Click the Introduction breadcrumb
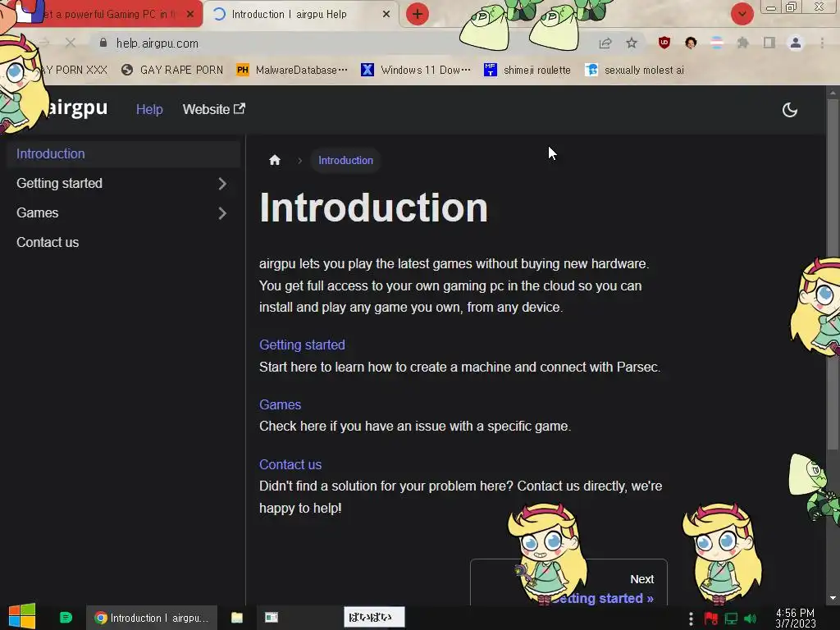Viewport: 840px width, 630px height. click(x=345, y=160)
